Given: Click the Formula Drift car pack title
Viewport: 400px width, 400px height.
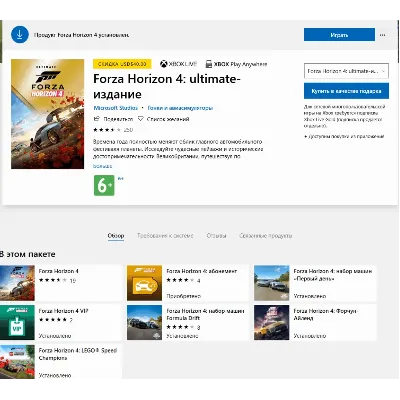Looking at the screenshot, I should (x=205, y=314).
